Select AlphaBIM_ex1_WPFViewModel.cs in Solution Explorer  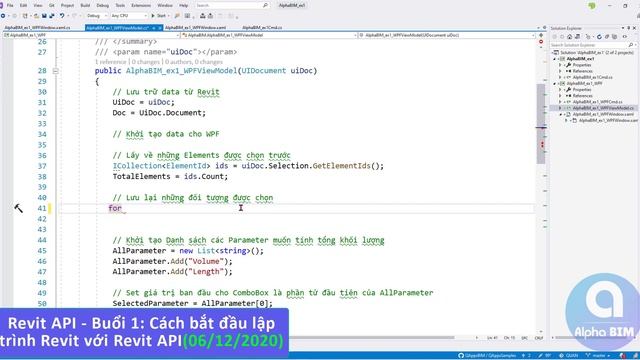coord(603,108)
